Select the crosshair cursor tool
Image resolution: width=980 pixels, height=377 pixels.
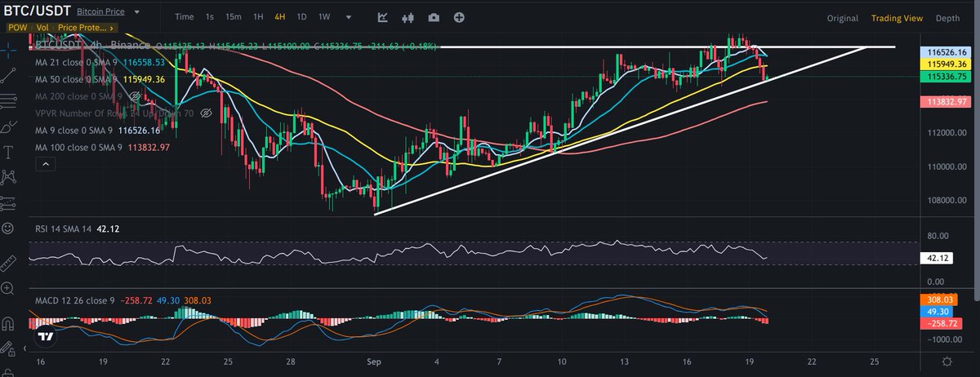(x=7, y=49)
